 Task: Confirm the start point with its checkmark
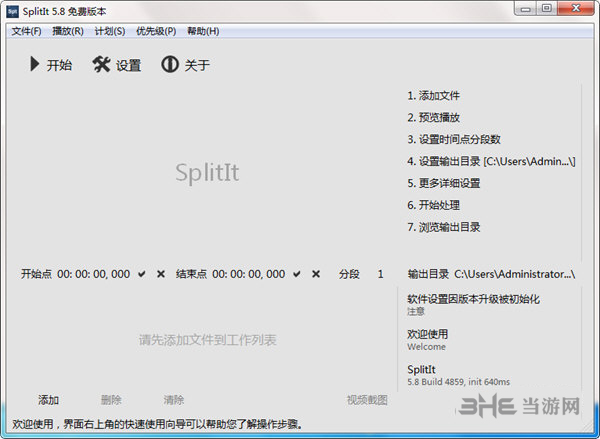142,274
